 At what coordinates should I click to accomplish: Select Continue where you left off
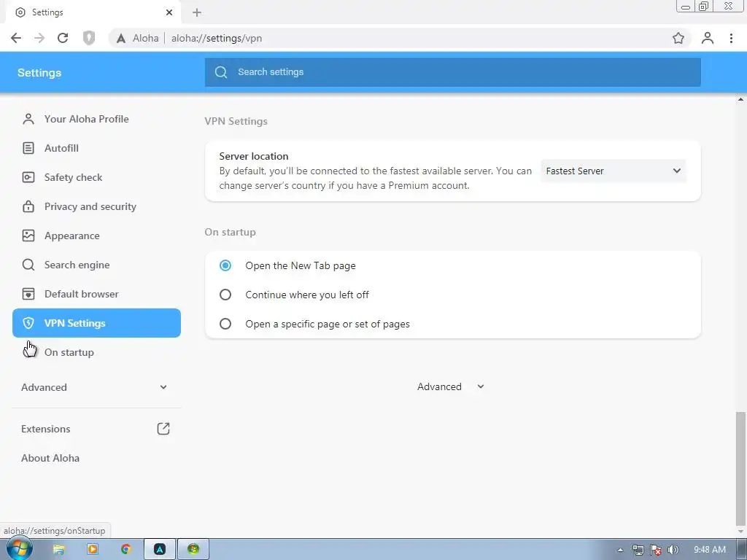click(225, 295)
